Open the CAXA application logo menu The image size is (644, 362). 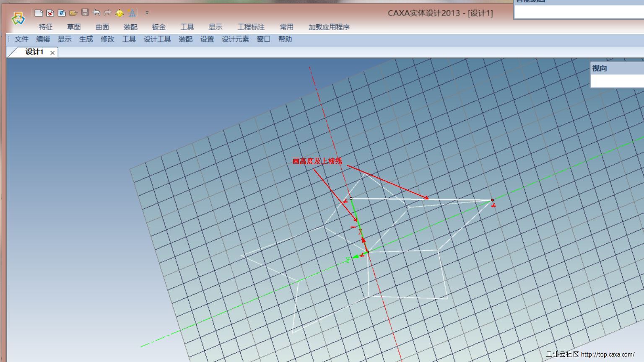[18, 18]
